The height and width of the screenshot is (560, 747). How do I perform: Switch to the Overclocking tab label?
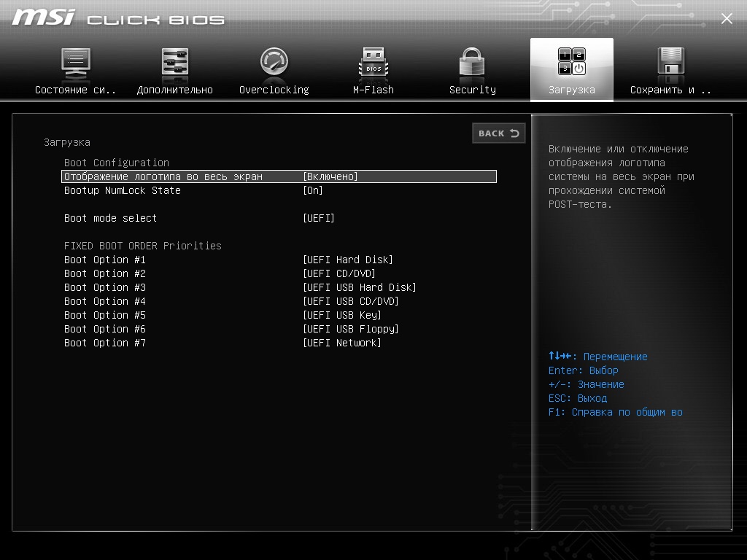274,90
